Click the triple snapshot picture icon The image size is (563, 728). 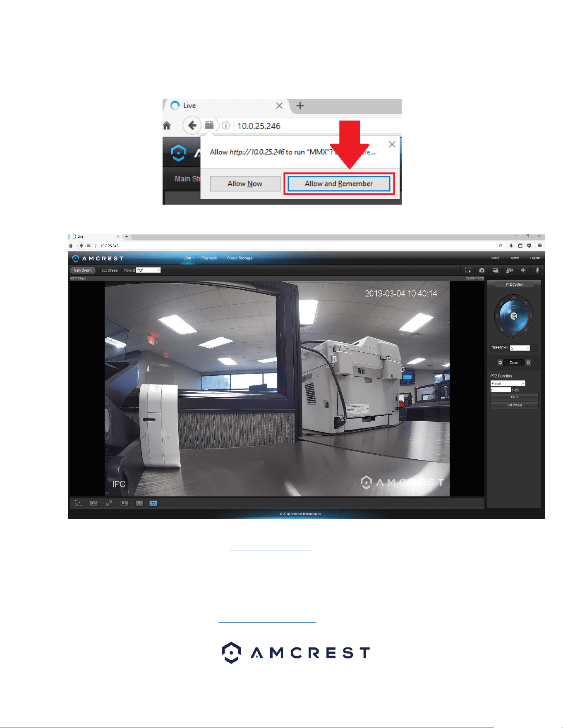coord(496,270)
